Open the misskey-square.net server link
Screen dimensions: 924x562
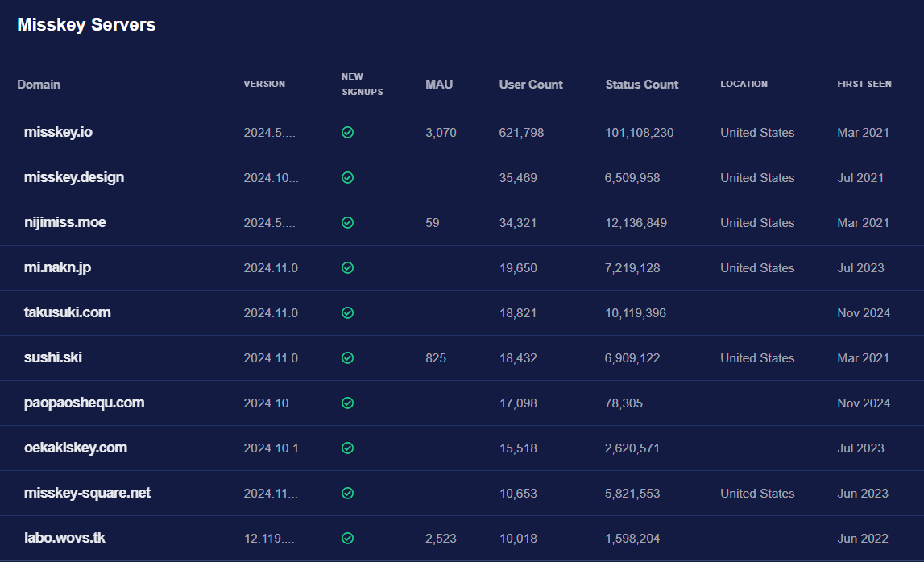pyautogui.click(x=88, y=493)
